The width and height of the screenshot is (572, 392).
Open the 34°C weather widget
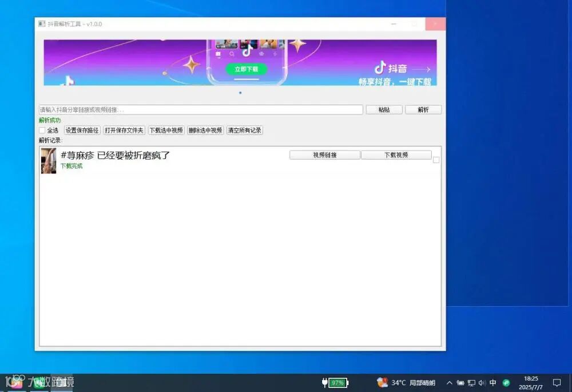point(406,382)
